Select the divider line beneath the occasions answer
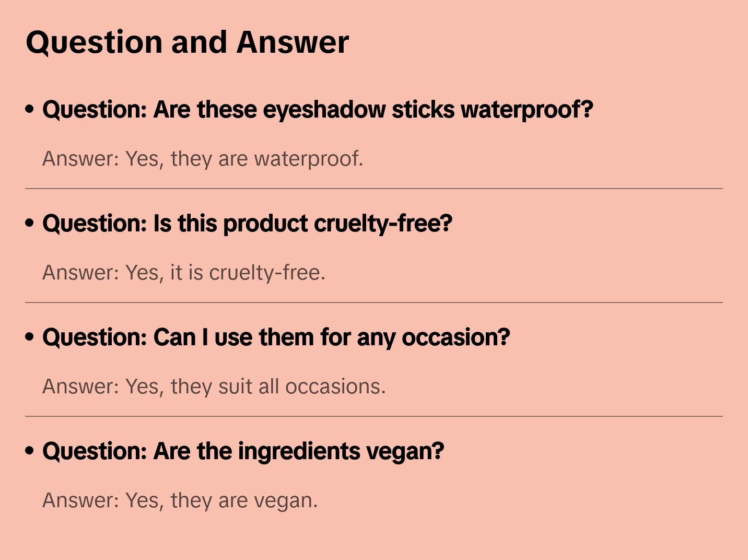The width and height of the screenshot is (748, 560). (x=374, y=416)
